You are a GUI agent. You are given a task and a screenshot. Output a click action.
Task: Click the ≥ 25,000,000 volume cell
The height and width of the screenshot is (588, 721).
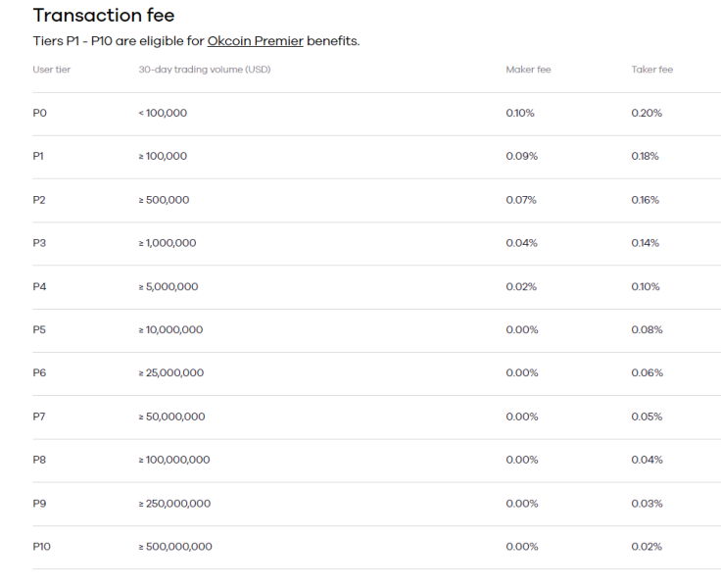pyautogui.click(x=171, y=373)
